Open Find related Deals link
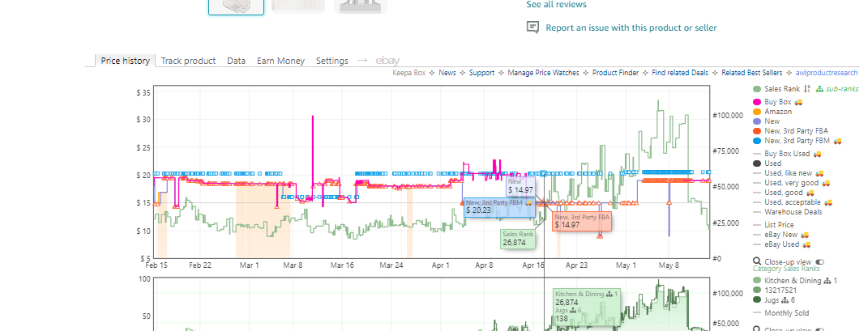 [680, 73]
